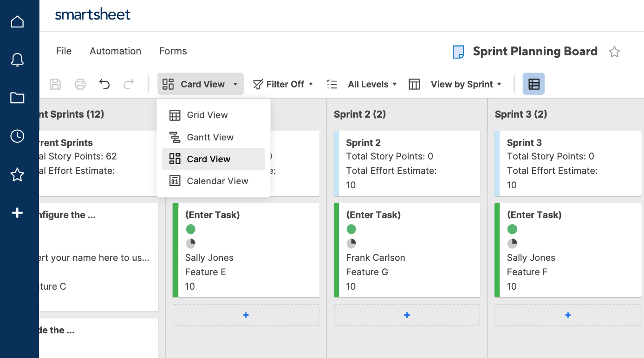Undo the last change
Viewport: 644px width, 358px height.
click(104, 84)
